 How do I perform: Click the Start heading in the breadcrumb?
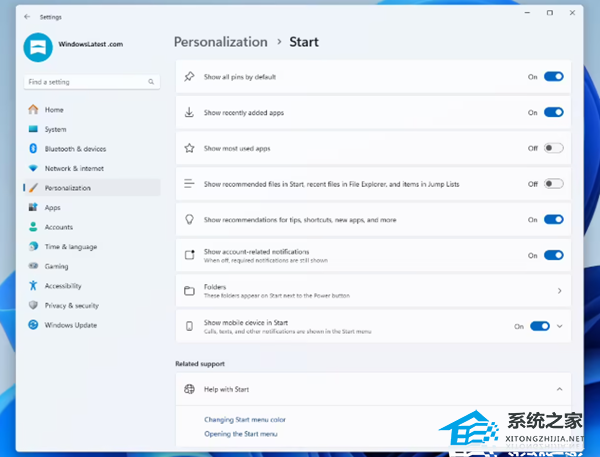(x=304, y=42)
